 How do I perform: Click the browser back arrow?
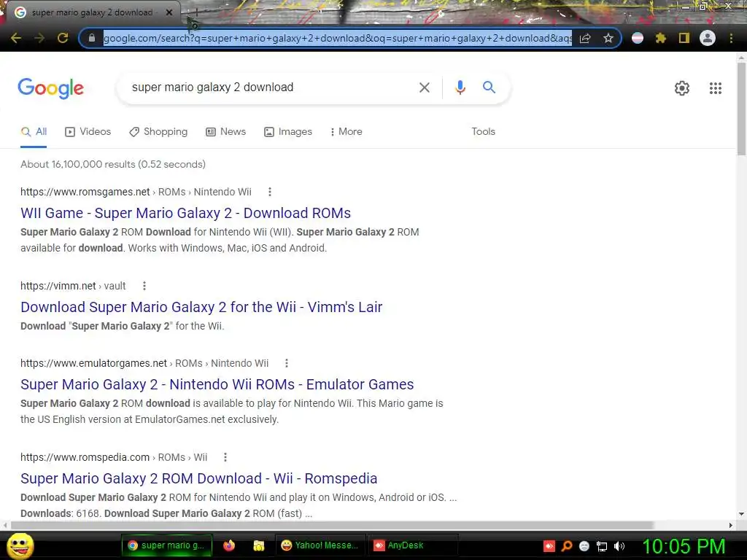(x=16, y=38)
